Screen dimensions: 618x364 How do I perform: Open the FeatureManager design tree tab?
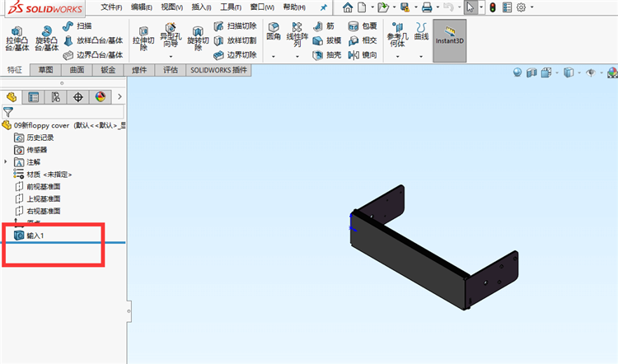coord(12,97)
